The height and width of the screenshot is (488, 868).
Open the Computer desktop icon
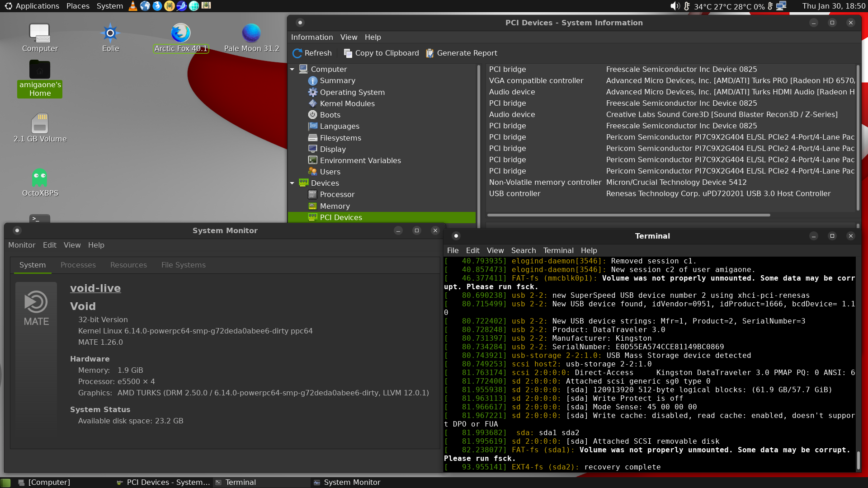(x=40, y=38)
